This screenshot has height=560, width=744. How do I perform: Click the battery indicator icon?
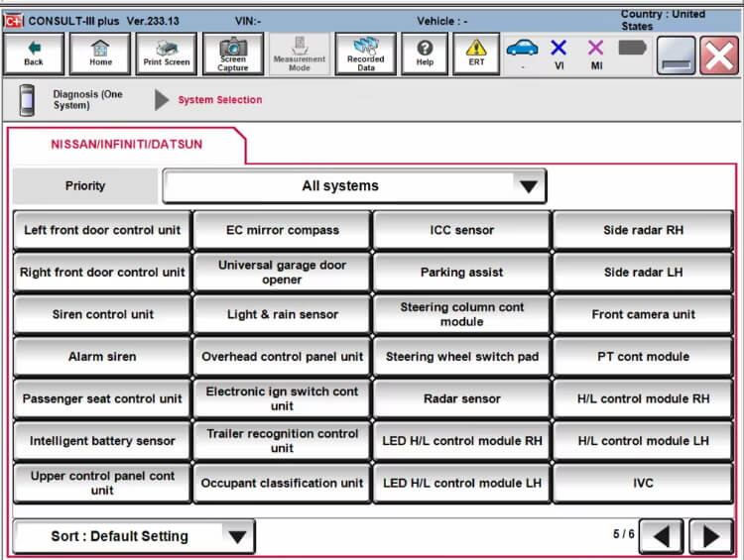coord(633,48)
